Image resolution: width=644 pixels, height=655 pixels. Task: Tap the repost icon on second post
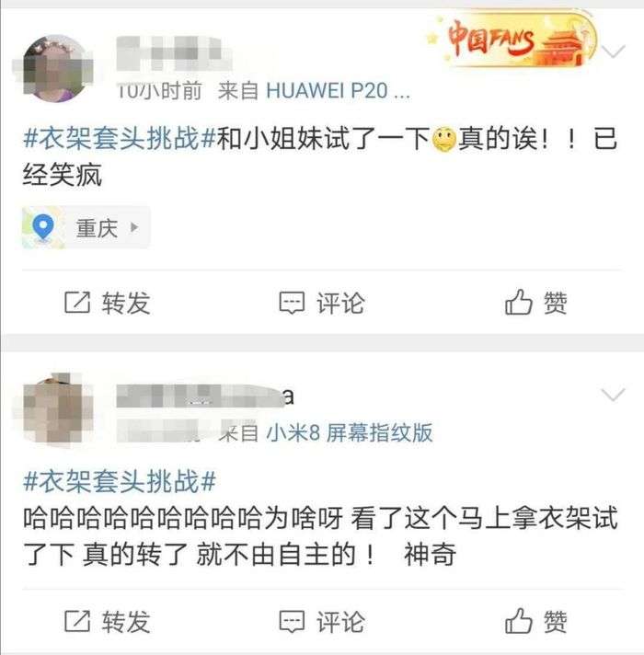coord(77,621)
